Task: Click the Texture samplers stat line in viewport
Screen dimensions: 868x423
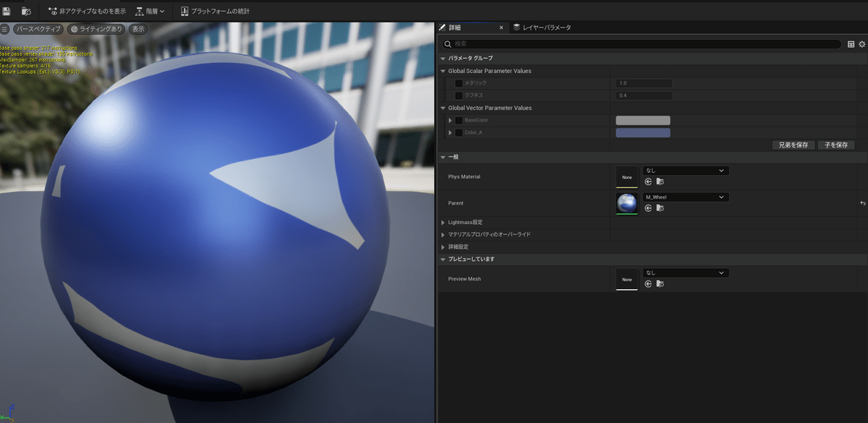Action: (26, 66)
